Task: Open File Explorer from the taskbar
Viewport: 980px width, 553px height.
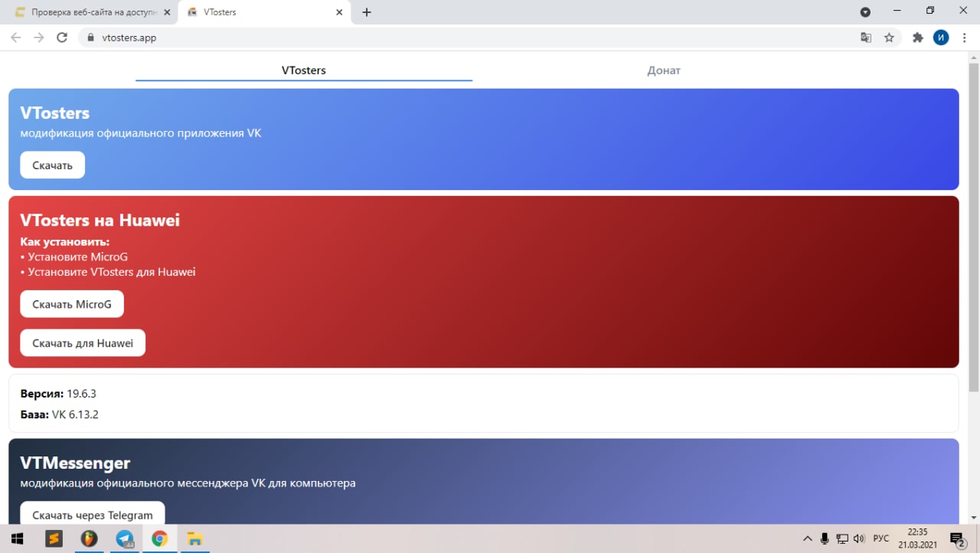Action: [x=194, y=538]
